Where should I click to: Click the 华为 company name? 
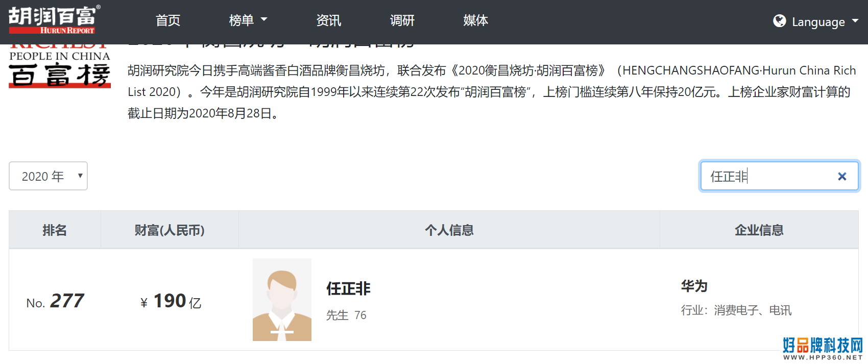coord(694,286)
